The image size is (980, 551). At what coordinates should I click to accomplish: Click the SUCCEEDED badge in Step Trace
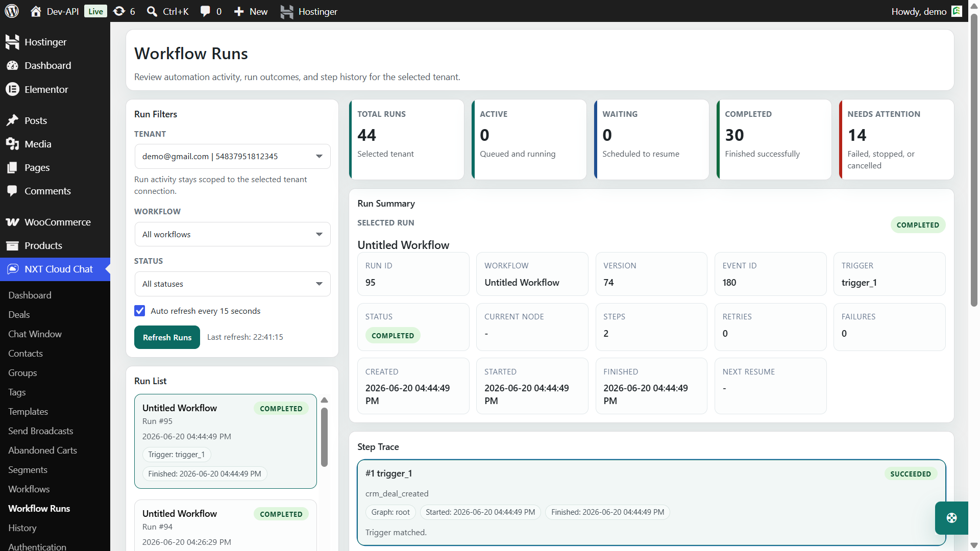coord(911,474)
